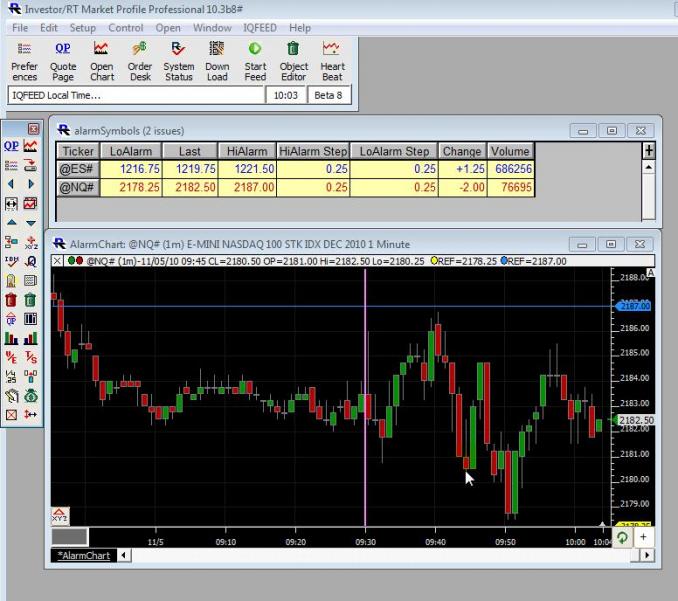Select the @ES# ticker row

295,169
